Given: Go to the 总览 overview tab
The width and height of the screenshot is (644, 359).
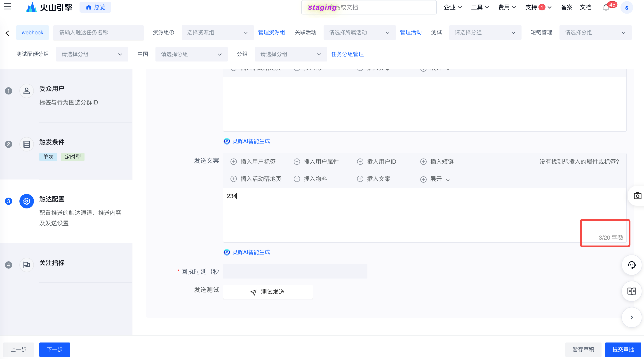Looking at the screenshot, I should pyautogui.click(x=95, y=7).
